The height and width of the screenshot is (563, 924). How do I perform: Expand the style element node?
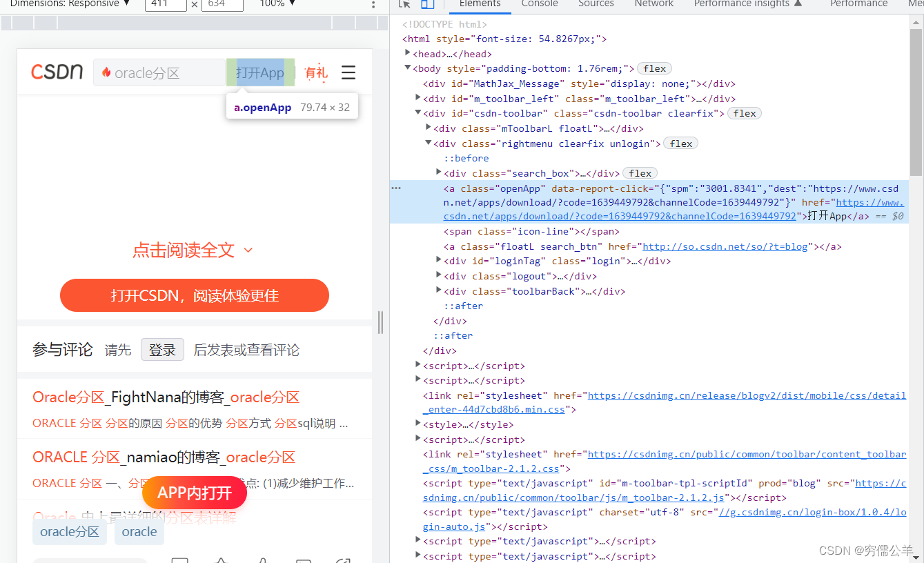tap(418, 424)
